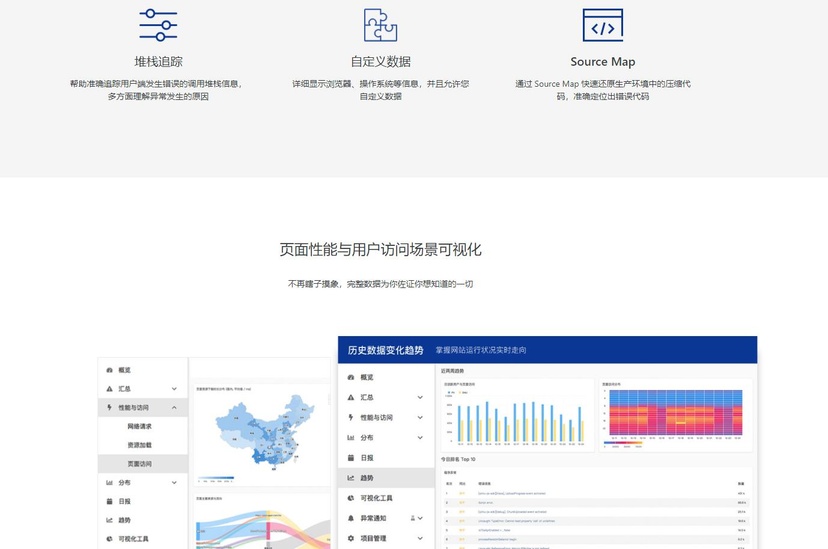This screenshot has width=828, height=549.
Task: Expand 项目管理 in the right panel sidebar
Action: pos(420,538)
